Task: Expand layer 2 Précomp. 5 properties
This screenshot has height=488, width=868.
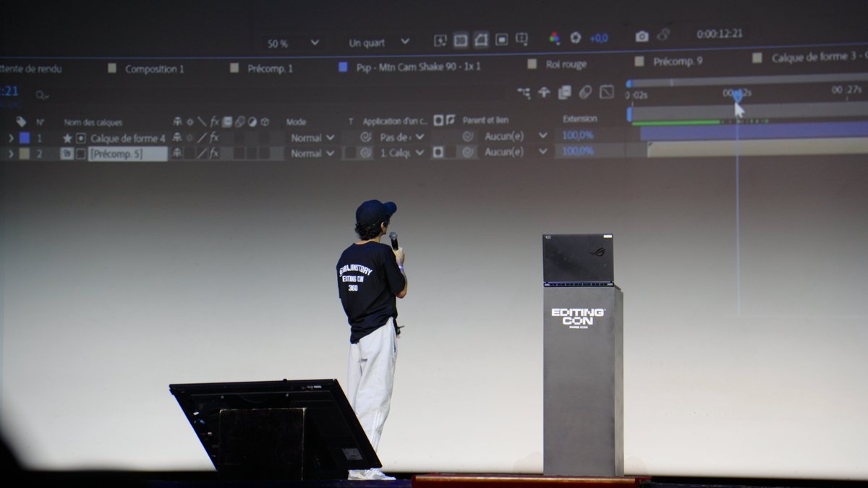Action: coord(11,154)
